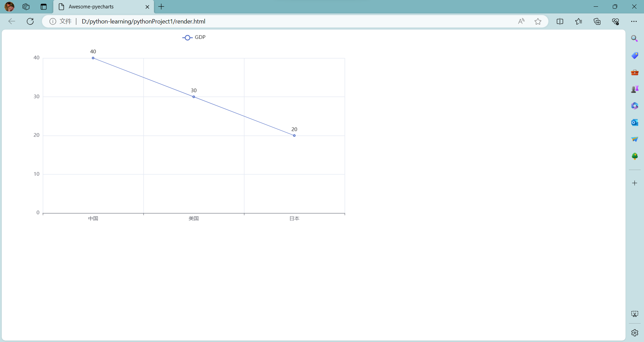This screenshot has height=342, width=644.
Task: Go back to previous page
Action: (x=12, y=21)
